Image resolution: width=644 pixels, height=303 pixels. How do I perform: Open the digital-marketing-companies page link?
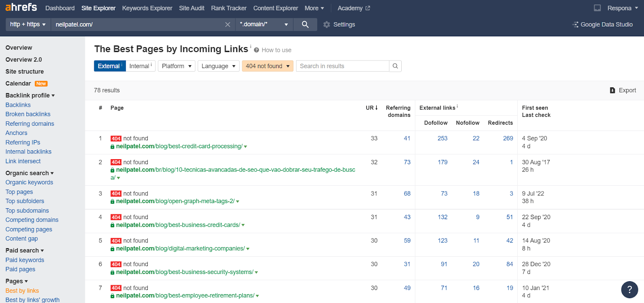[180, 249]
